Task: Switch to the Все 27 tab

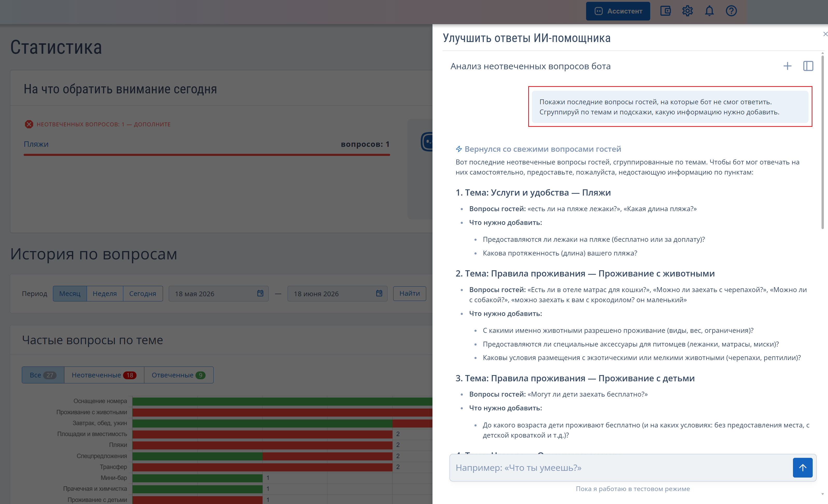Action: pyautogui.click(x=43, y=375)
